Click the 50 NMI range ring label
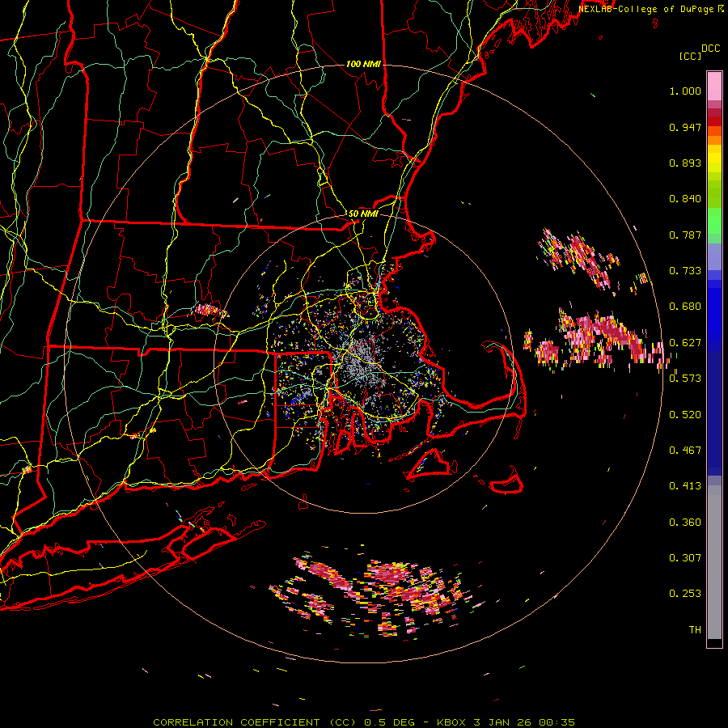 [363, 214]
